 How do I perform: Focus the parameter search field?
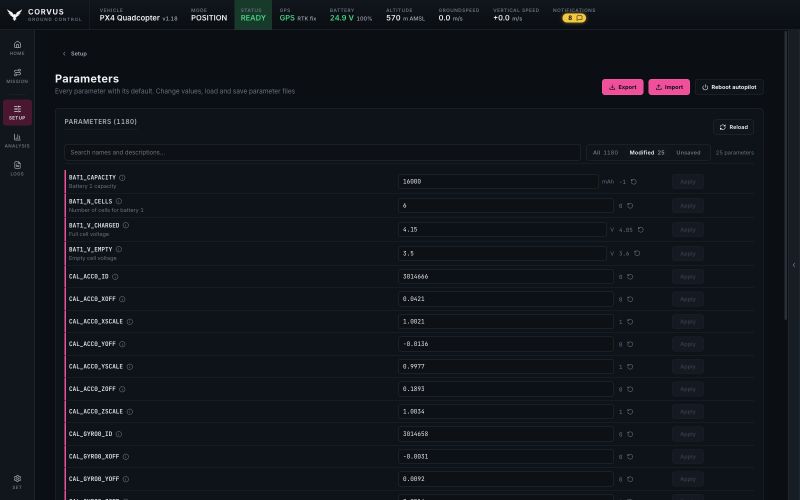click(322, 153)
